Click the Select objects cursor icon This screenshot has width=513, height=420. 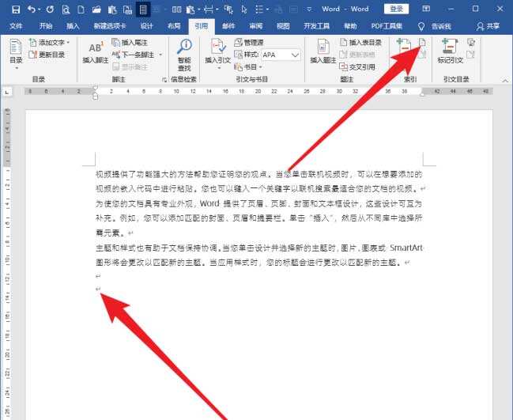tap(244, 9)
